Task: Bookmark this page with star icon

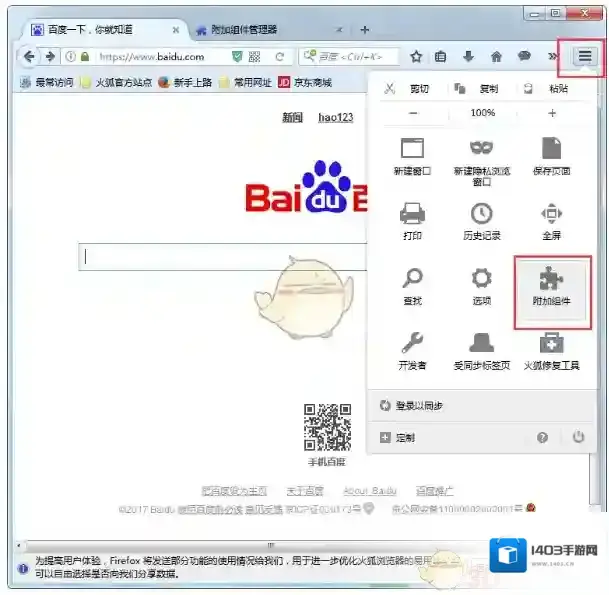Action: (416, 57)
